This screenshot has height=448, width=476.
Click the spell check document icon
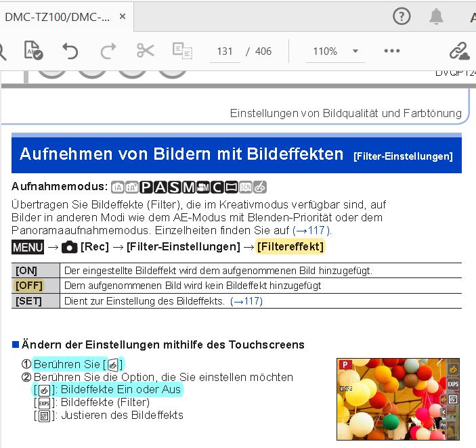(x=33, y=50)
